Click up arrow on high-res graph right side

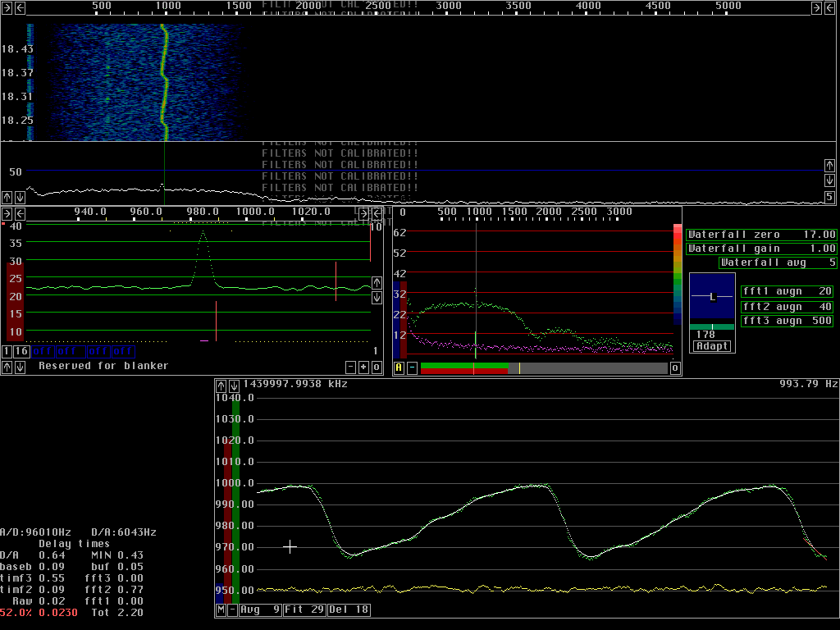coord(377,282)
